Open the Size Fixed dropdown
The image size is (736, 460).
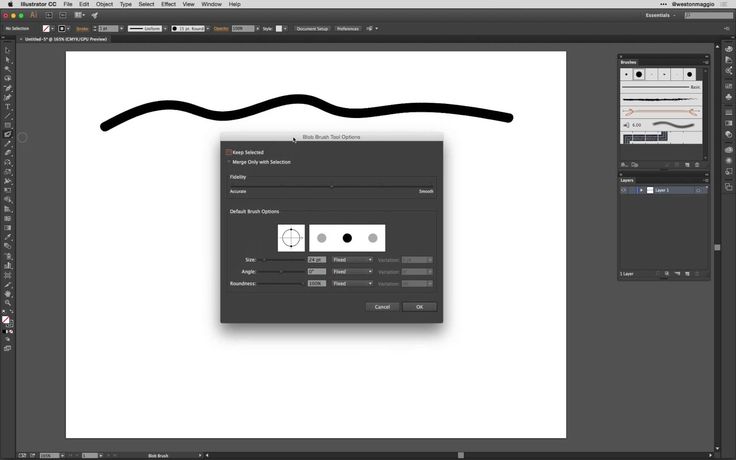point(352,260)
